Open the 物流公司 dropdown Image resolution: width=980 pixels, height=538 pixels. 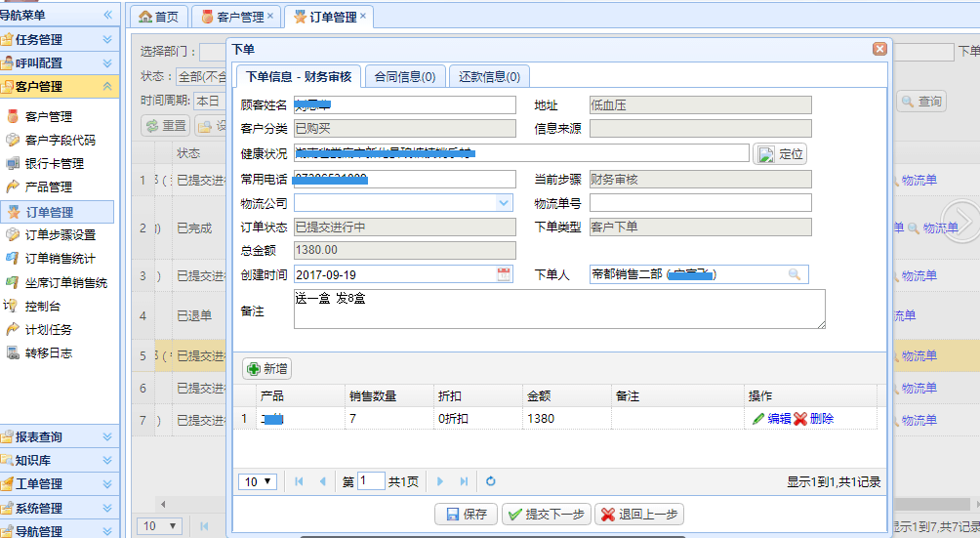pos(504,203)
